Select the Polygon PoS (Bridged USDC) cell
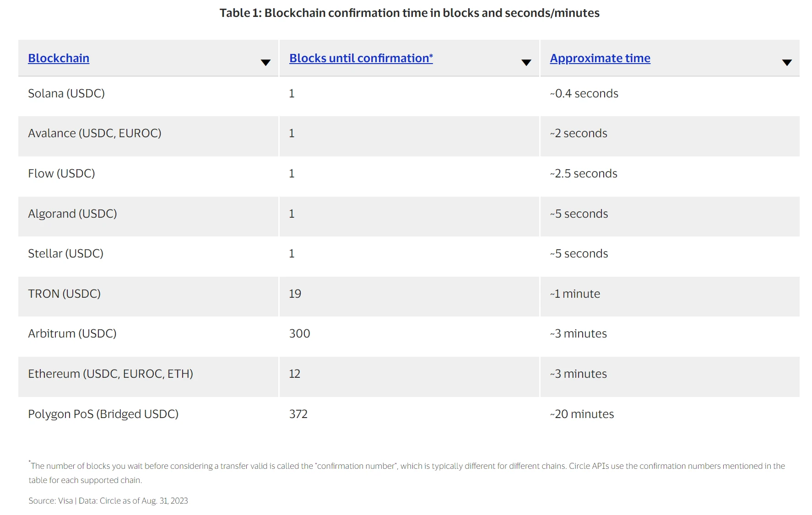 click(x=103, y=414)
